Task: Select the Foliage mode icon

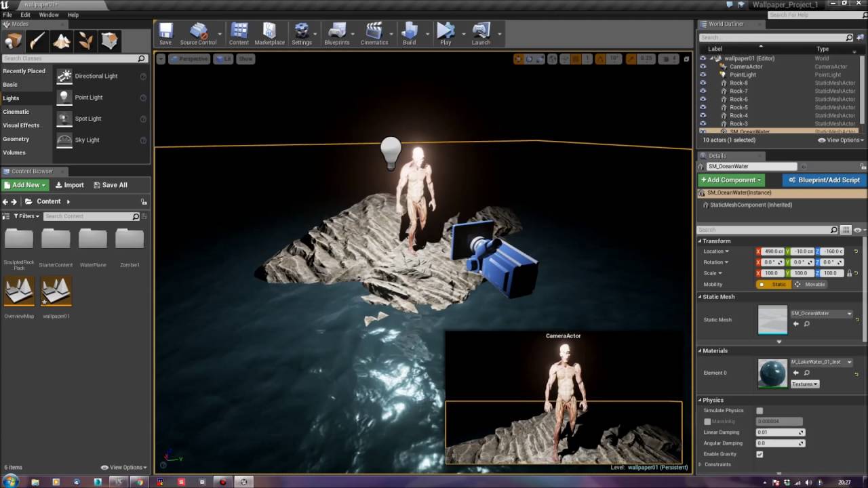Action: pos(85,41)
